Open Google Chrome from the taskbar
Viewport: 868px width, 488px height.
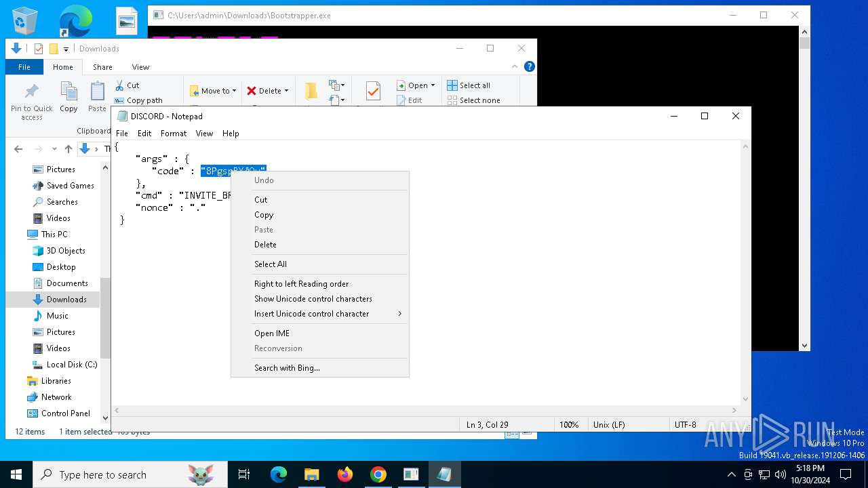tap(378, 474)
